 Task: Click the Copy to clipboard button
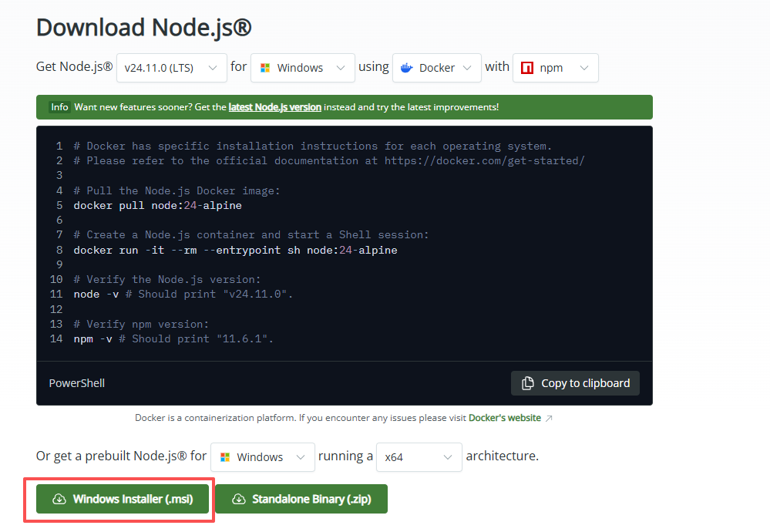tap(575, 383)
